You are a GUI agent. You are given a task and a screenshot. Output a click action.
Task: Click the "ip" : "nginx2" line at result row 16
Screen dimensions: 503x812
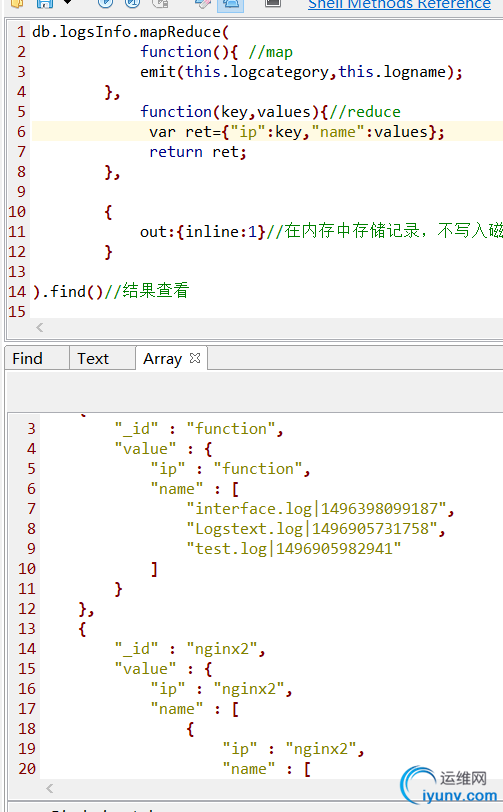(x=221, y=689)
